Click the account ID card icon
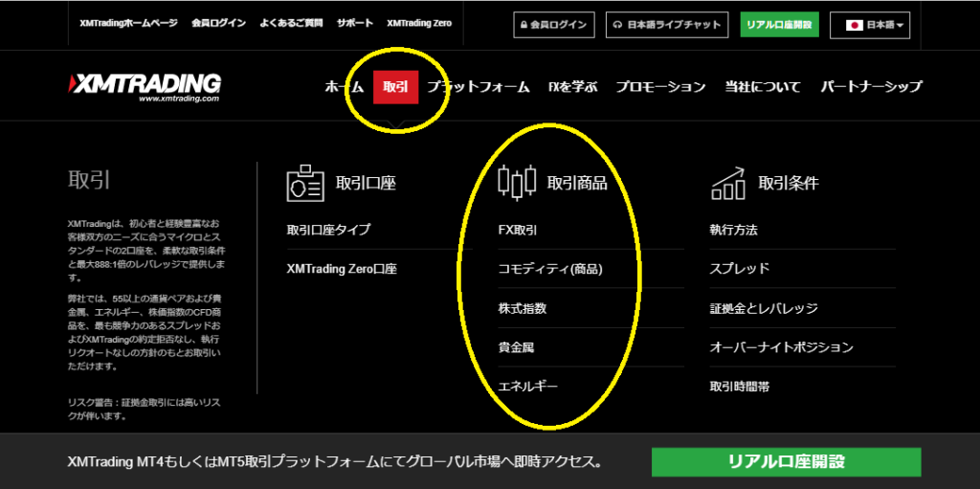The height and width of the screenshot is (489, 980). 305,182
